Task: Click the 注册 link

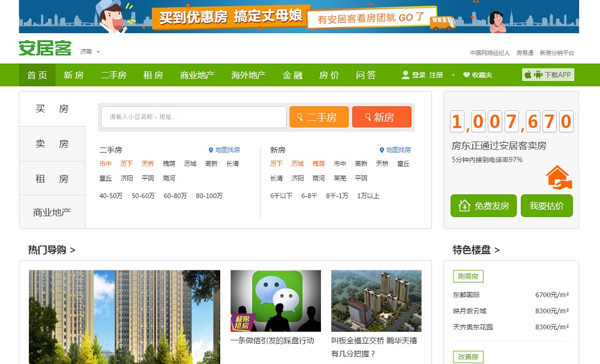Action: pyautogui.click(x=436, y=75)
